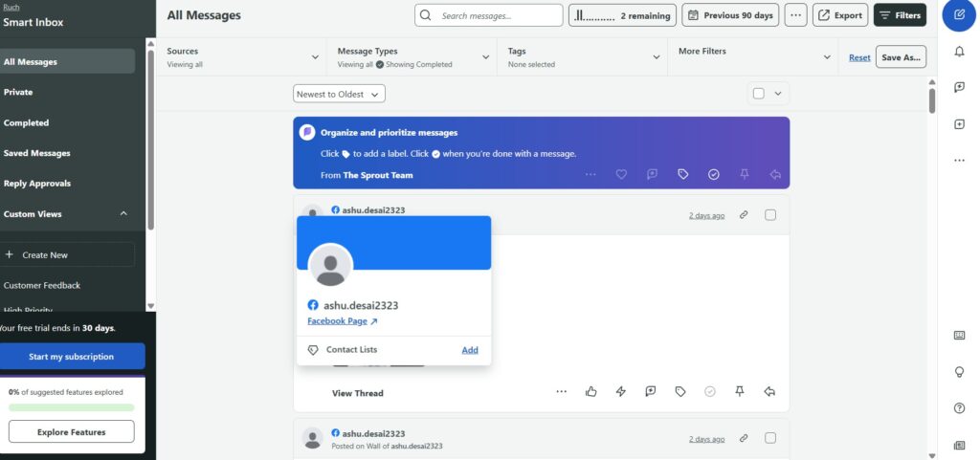The image size is (980, 460).
Task: Click Add next to Contact Lists
Action: click(x=470, y=349)
